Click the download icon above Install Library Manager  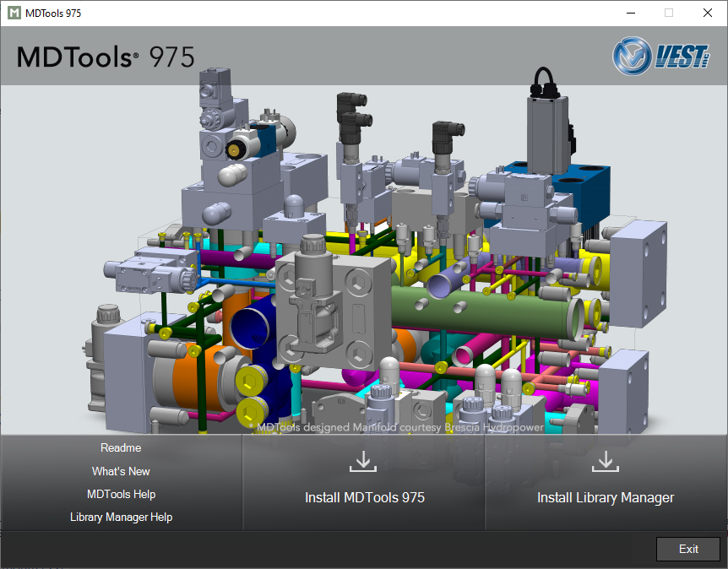pyautogui.click(x=606, y=461)
